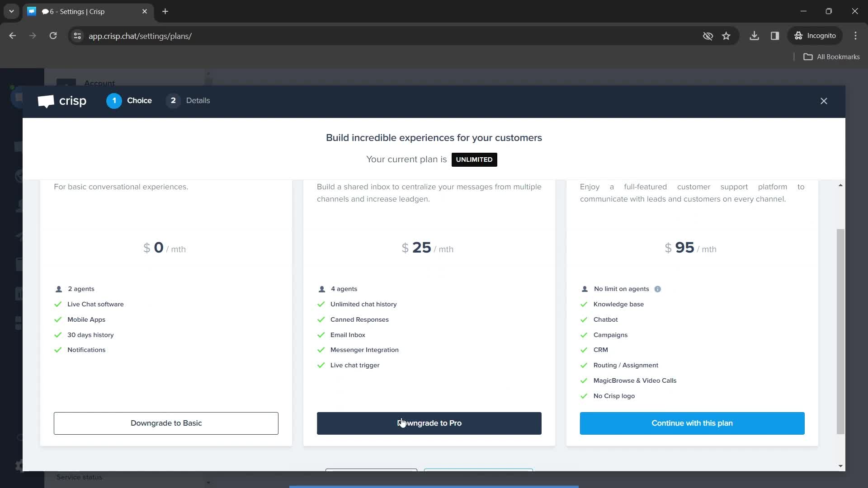Click the Messenger Integration text
The width and height of the screenshot is (868, 488).
(364, 350)
